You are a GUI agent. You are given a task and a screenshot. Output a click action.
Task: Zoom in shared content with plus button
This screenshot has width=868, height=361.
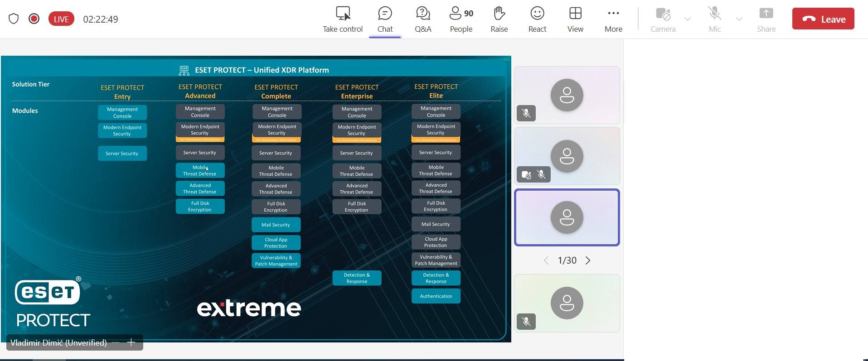tap(131, 342)
